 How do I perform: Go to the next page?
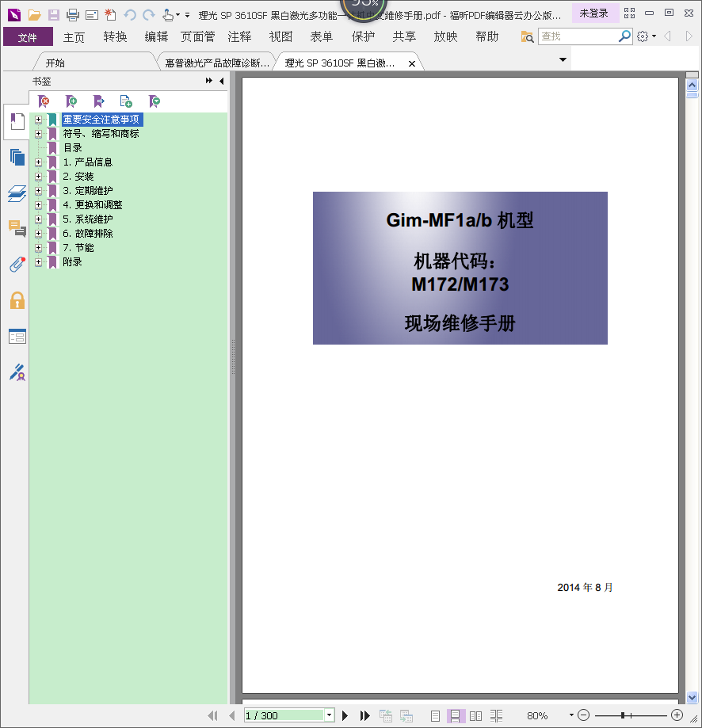click(345, 715)
